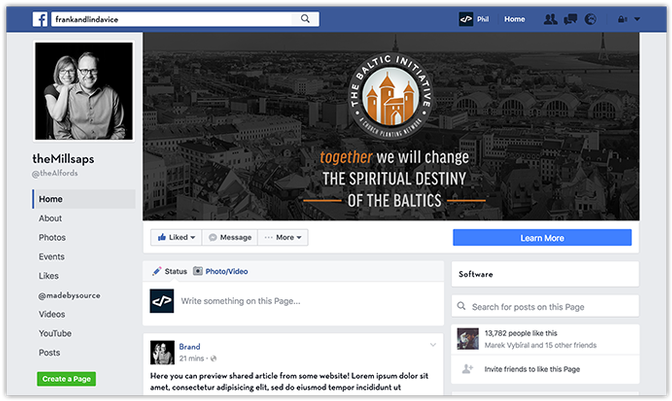This screenshot has height=401, width=672.
Task: Open Phil's profile code-logo avatar in top bar
Action: pos(466,19)
